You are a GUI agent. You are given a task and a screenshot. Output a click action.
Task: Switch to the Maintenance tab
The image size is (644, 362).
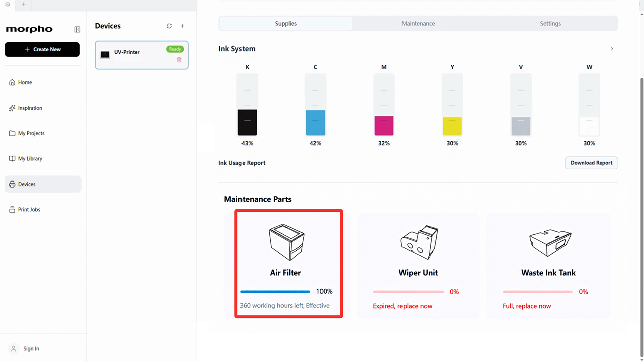418,24
